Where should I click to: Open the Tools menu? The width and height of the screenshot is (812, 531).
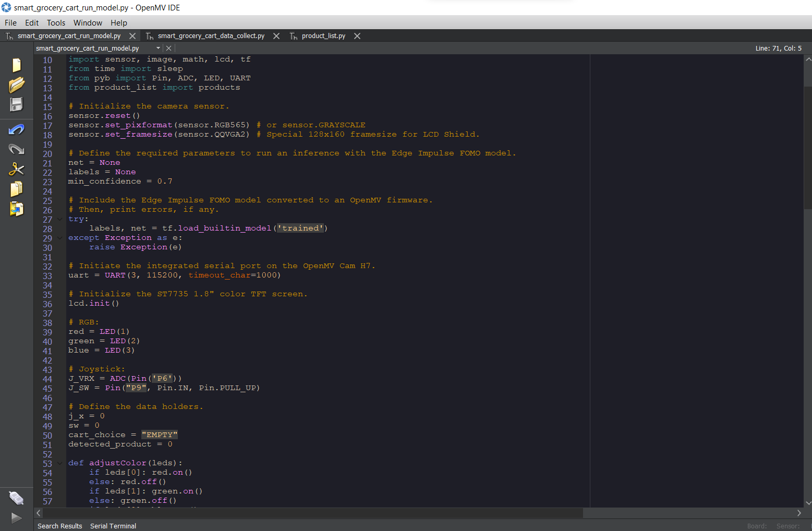[55, 22]
